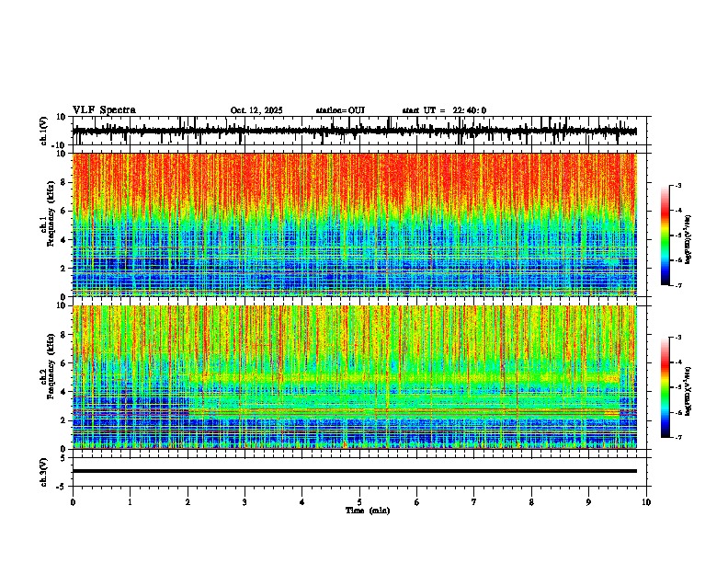728x563 pixels.
Task: Click the ch.1 spectrogram color scale bar
Action: coord(665,236)
